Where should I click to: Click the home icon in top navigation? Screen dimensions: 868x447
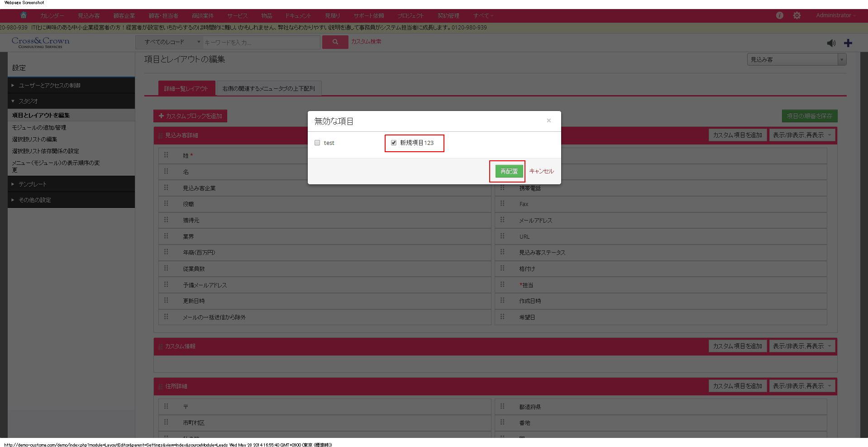24,15
